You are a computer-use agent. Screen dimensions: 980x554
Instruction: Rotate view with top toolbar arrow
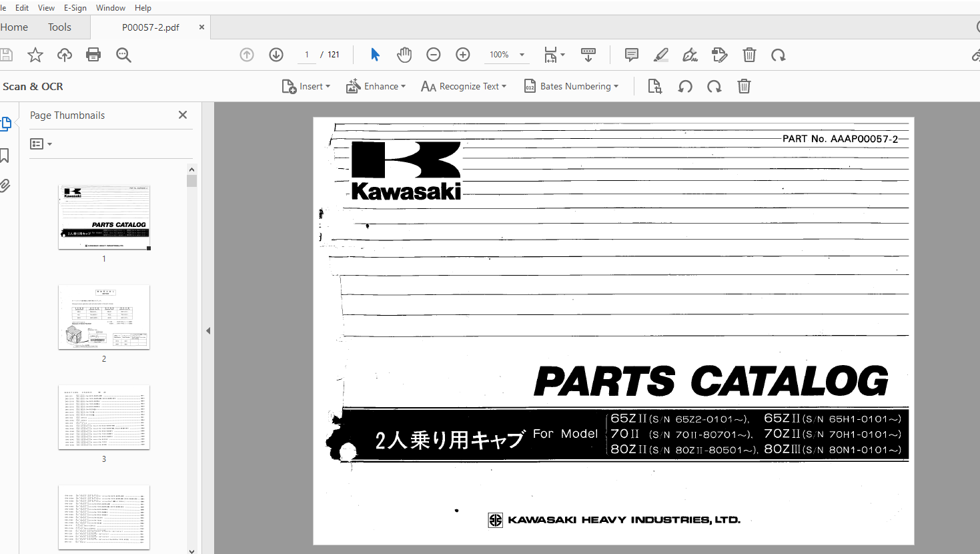[x=779, y=55]
